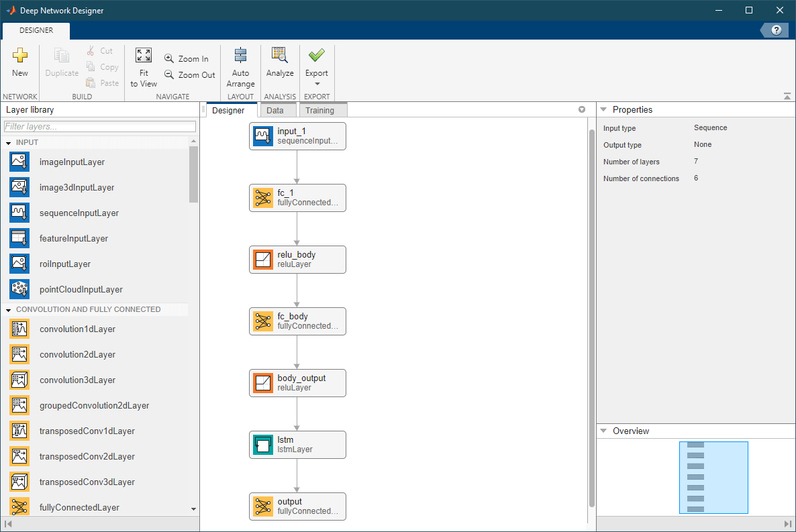This screenshot has height=532, width=796.
Task: Select convolution2dLayer icon in library
Action: point(19,354)
